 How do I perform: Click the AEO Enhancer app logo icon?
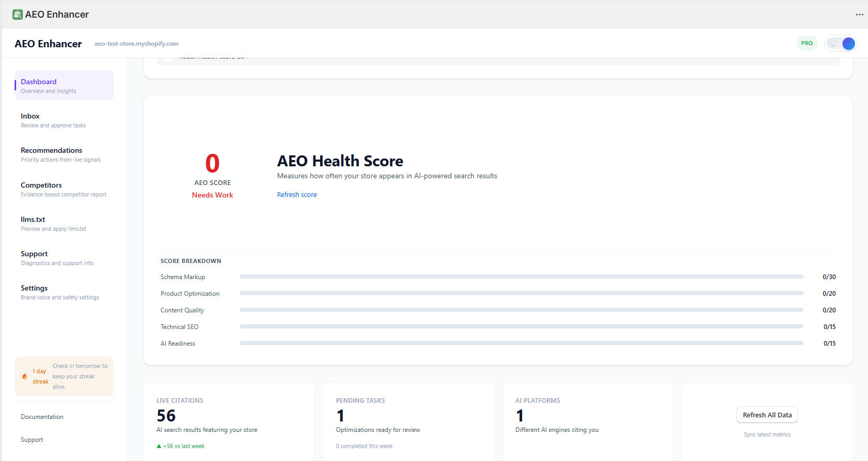point(18,15)
